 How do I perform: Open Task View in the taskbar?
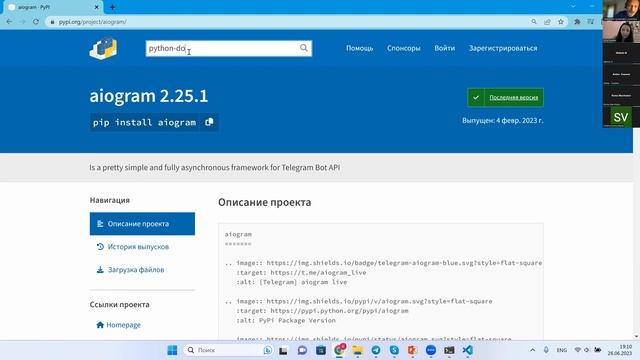coord(283,350)
